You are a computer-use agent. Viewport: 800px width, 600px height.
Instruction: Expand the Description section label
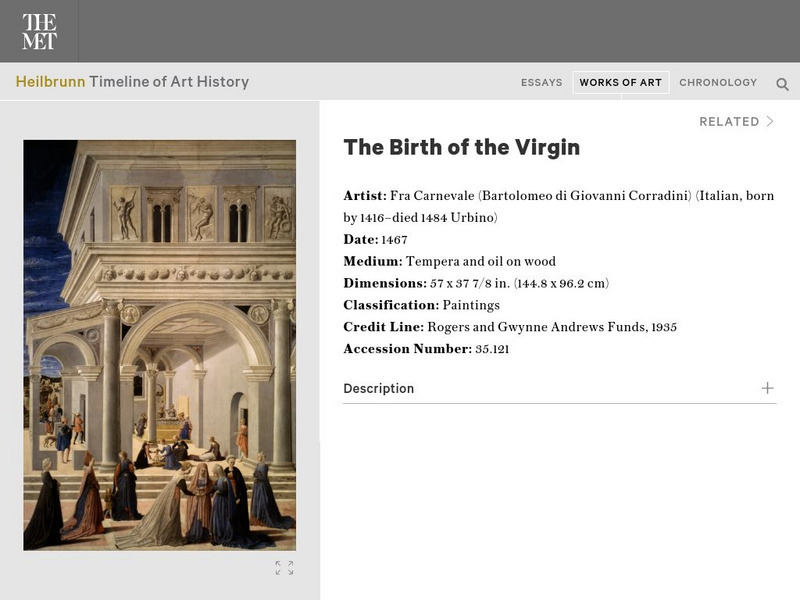pos(378,388)
